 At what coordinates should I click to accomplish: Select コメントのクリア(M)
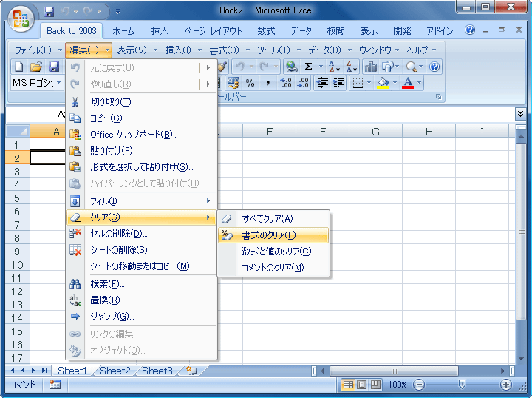pos(273,268)
